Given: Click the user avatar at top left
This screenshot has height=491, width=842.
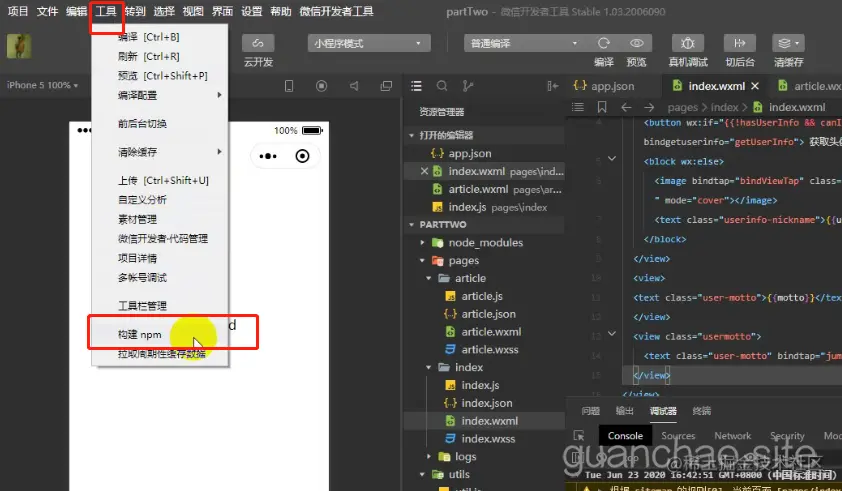Looking at the screenshot, I should (19, 46).
